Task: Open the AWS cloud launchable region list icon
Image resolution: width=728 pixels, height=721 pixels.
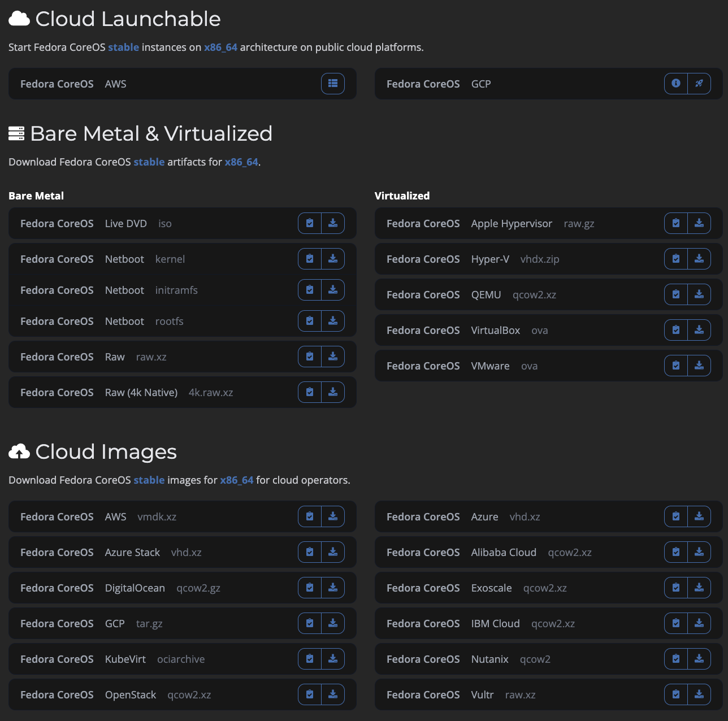Action: 333,84
